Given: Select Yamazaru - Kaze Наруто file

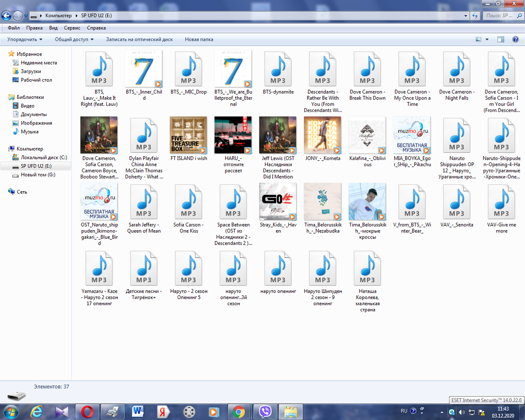Looking at the screenshot, I should pyautogui.click(x=99, y=278).
